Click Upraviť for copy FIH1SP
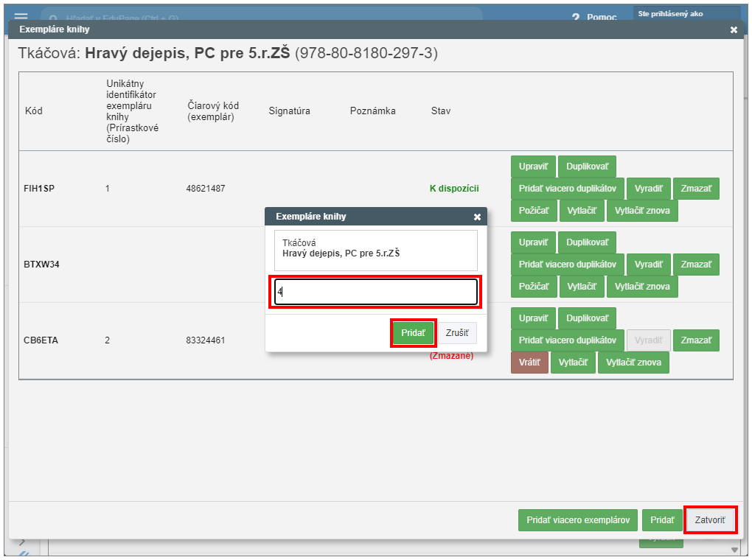This screenshot has width=752, height=560. pos(532,167)
